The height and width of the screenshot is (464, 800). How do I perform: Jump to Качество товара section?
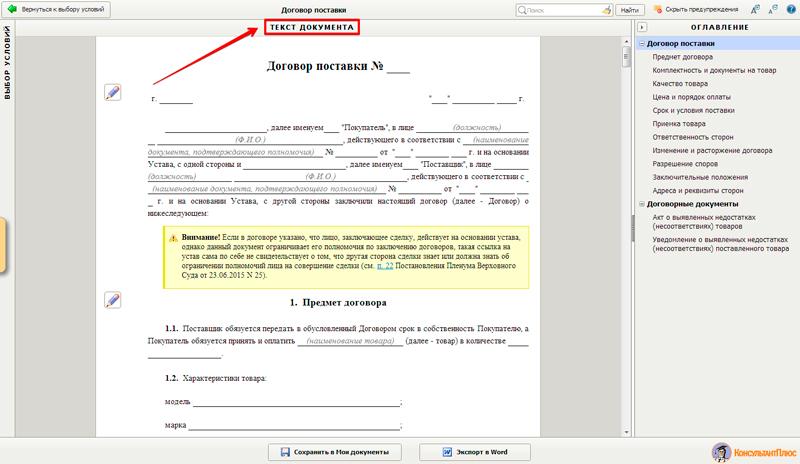click(680, 84)
